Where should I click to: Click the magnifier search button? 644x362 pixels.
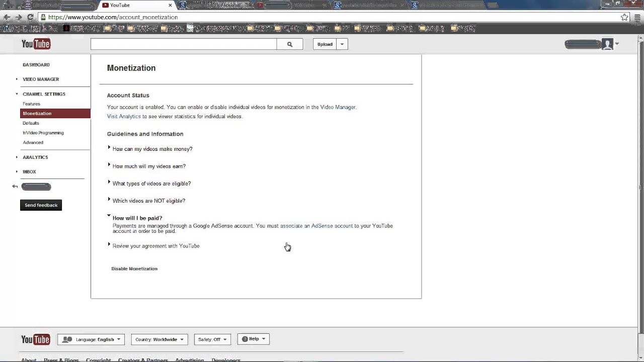coord(290,44)
